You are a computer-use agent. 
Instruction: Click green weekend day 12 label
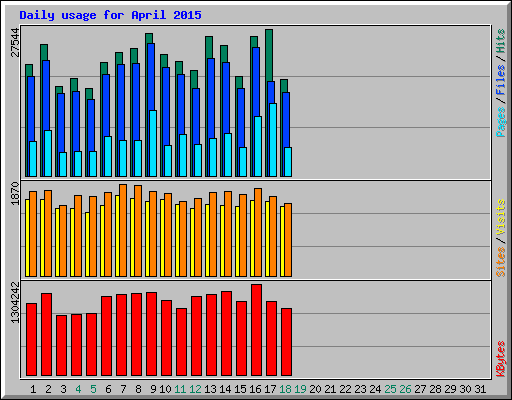195,389
